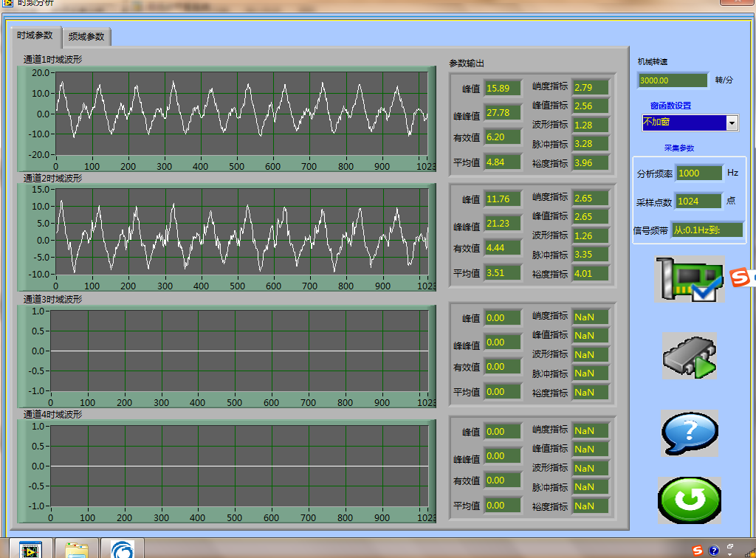Click channel 2 有效值 value 4.44
Screen dimensions: 756x558
[503, 248]
